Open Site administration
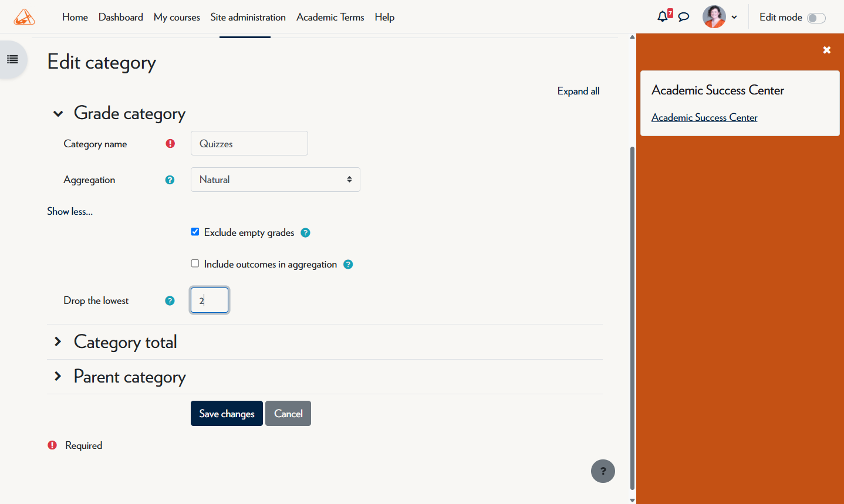The width and height of the screenshot is (844, 504). (248, 17)
